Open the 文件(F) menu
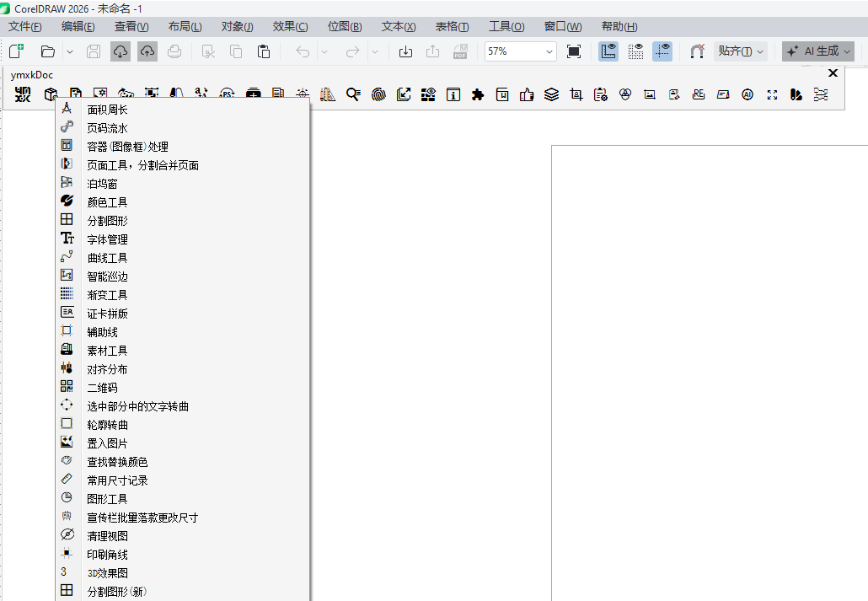 point(25,27)
